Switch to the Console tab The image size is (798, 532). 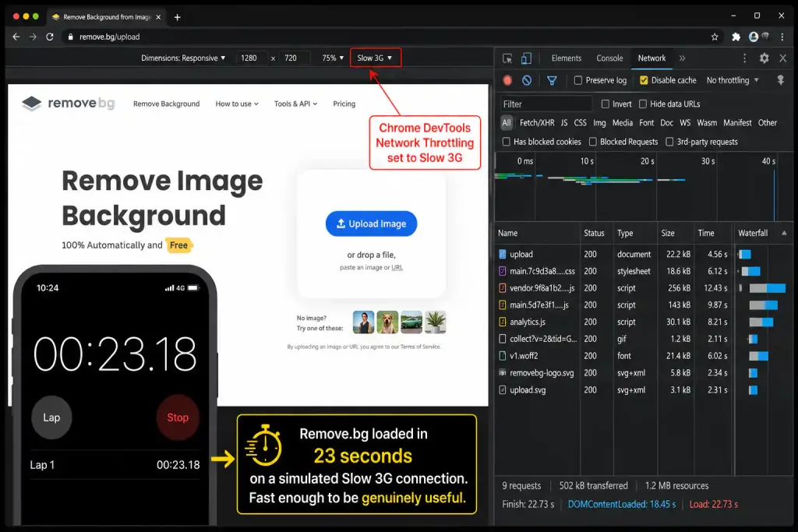(609, 58)
